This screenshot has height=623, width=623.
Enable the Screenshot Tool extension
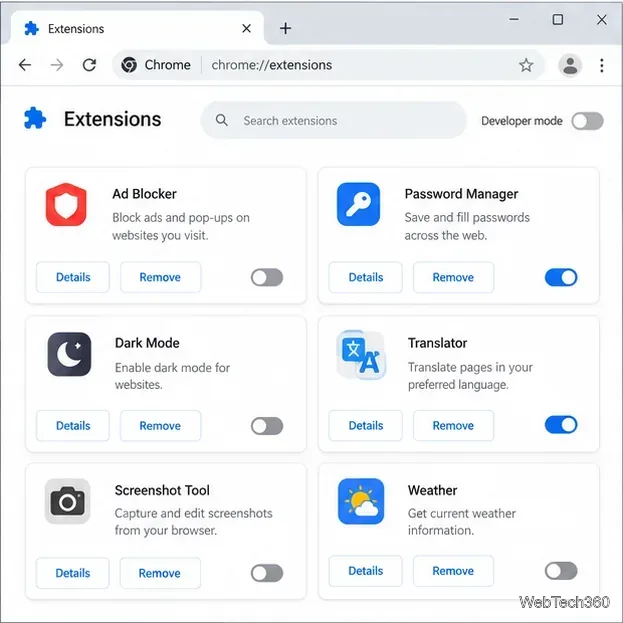point(267,573)
